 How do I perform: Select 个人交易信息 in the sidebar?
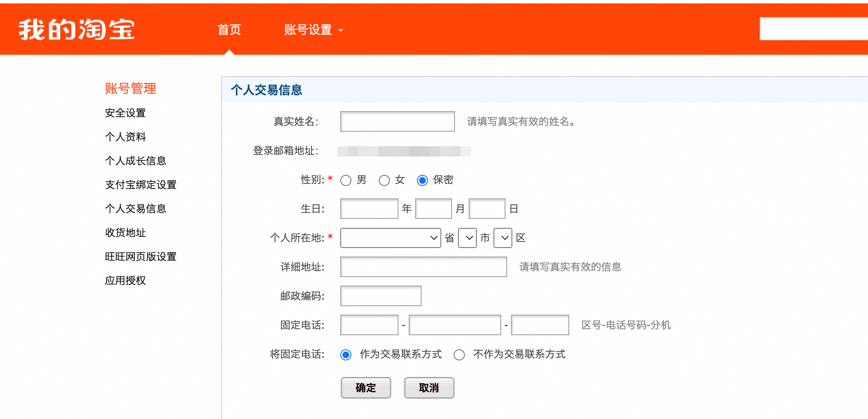pyautogui.click(x=136, y=209)
